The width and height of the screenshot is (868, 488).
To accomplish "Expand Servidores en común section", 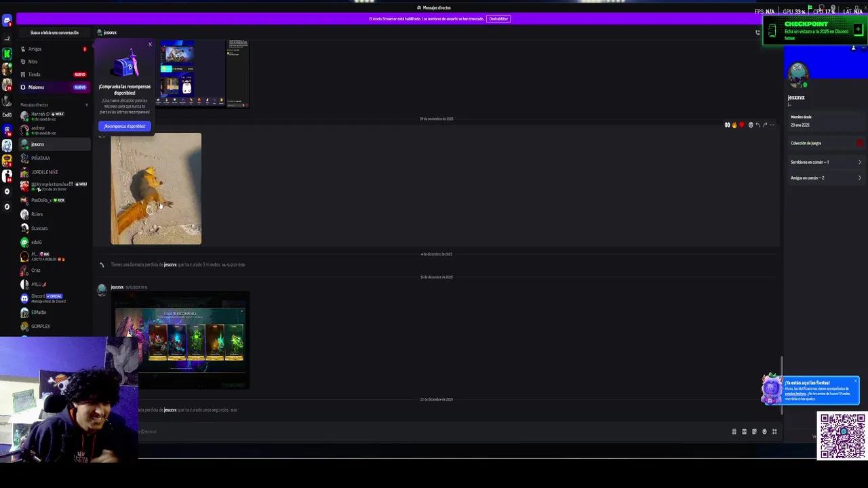I will [825, 162].
